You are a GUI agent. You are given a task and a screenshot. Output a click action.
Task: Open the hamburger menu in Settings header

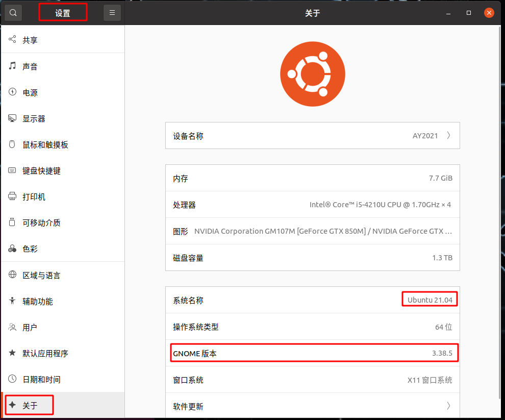(x=112, y=13)
